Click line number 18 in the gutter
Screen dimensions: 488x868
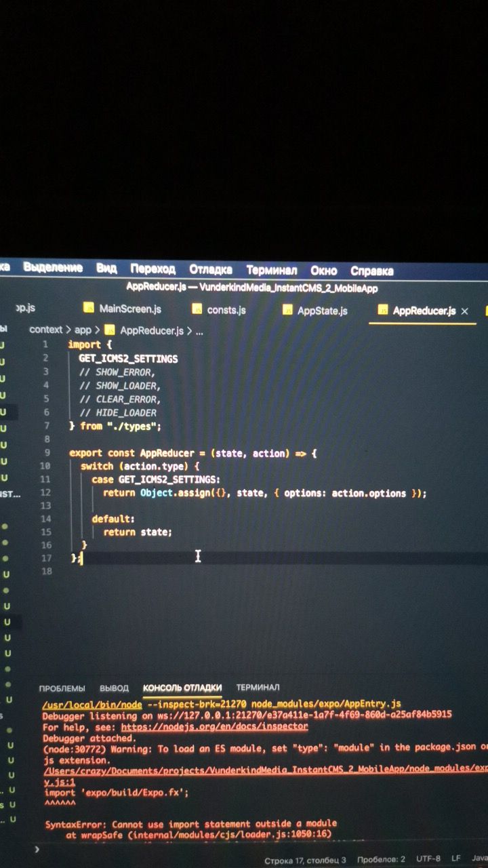46,572
